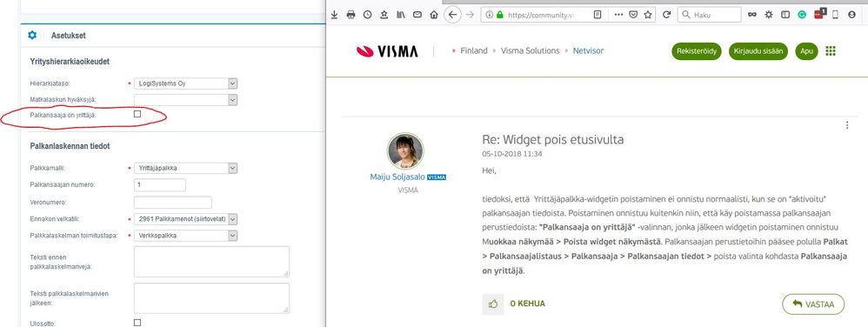Click the 'Teksti palkkalaskelmarivien jälkeen' text area

pyautogui.click(x=211, y=298)
